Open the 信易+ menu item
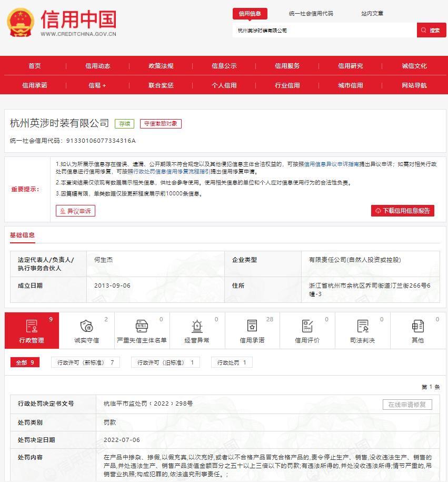The image size is (448, 482). click(97, 85)
